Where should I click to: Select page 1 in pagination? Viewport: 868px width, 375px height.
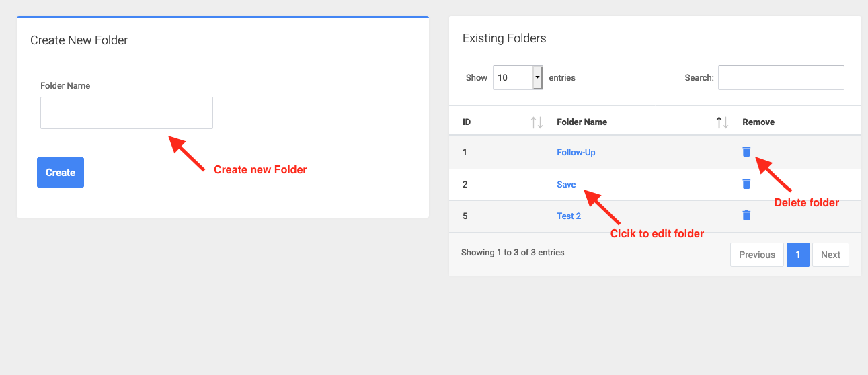pyautogui.click(x=798, y=255)
